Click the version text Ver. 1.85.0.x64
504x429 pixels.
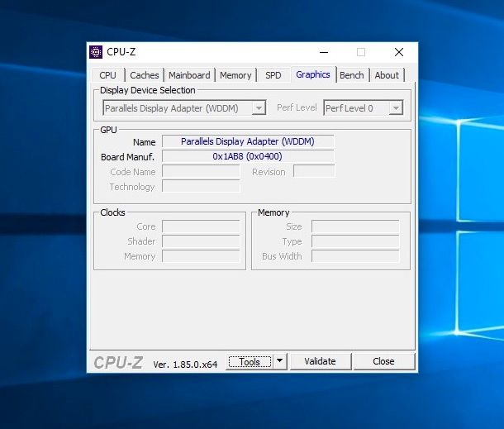[x=185, y=365]
